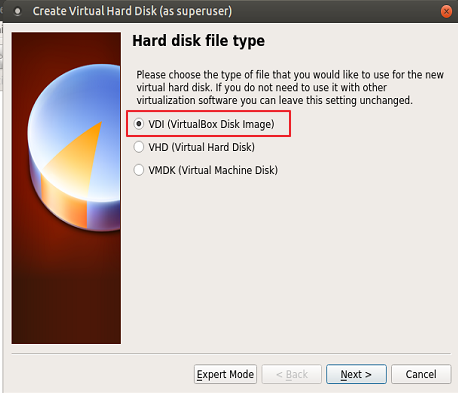Click the VHD (Virtual Hard Disk) label
Screen dimensions: 458x393
[202, 147]
